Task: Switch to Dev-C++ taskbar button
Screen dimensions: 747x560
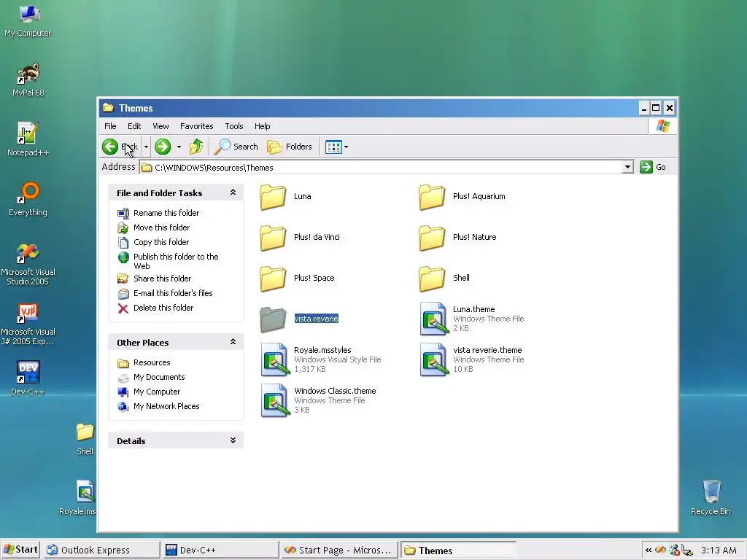Action: [x=220, y=550]
